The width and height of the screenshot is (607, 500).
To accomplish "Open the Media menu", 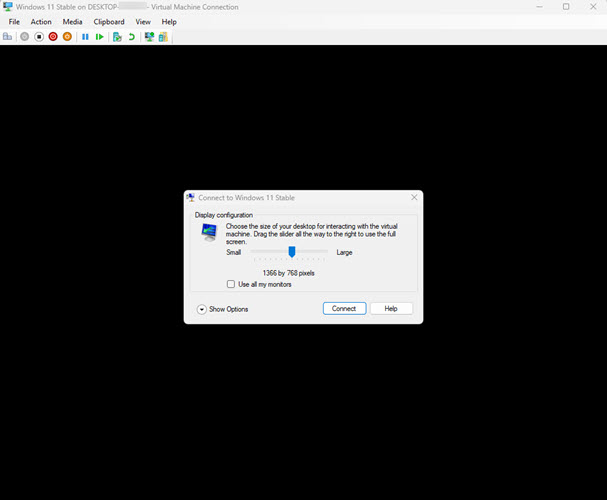I will point(72,22).
